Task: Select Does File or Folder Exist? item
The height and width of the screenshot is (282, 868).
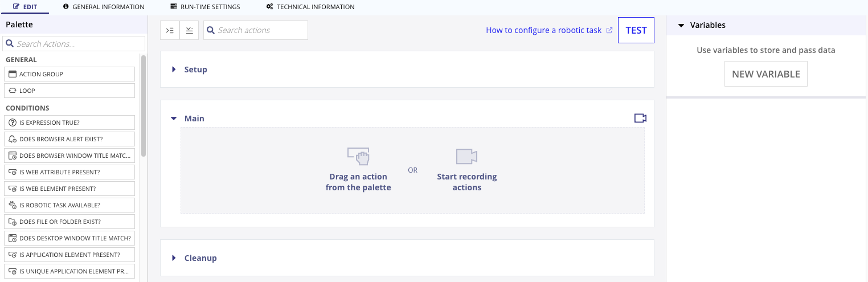Action: pyautogui.click(x=69, y=222)
